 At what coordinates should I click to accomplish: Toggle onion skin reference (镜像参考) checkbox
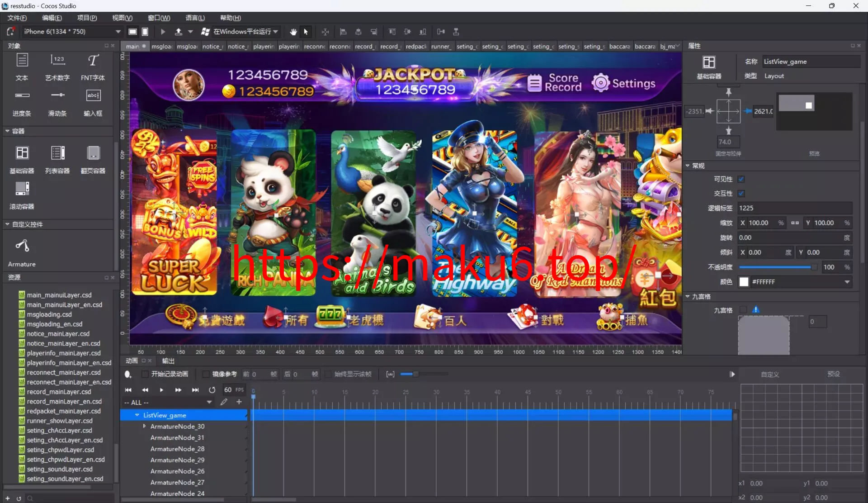click(x=206, y=374)
